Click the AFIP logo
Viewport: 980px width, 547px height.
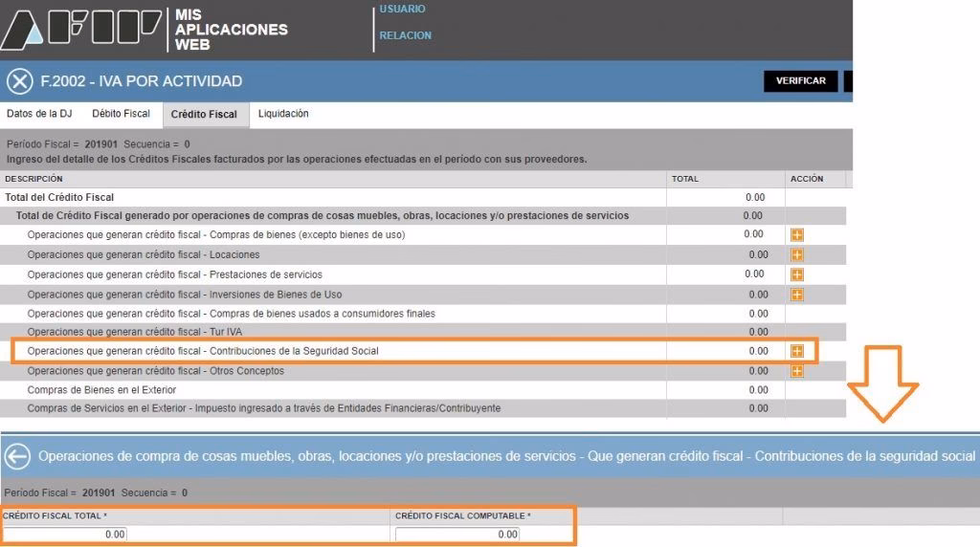(80, 29)
